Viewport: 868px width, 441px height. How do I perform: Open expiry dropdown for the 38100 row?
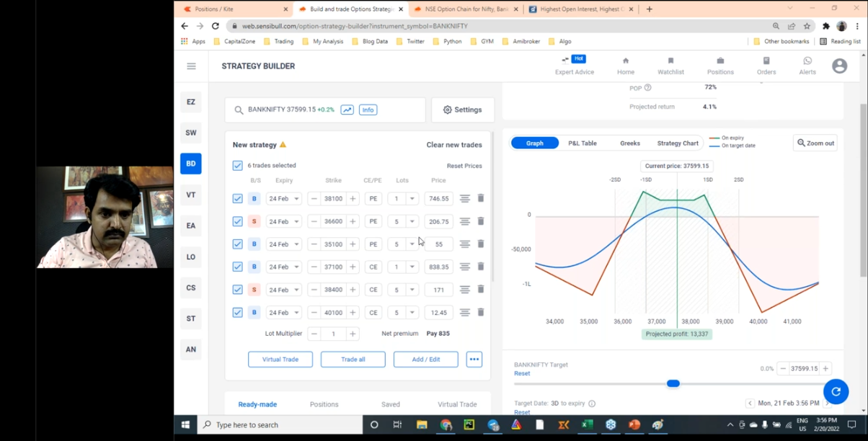pos(283,199)
